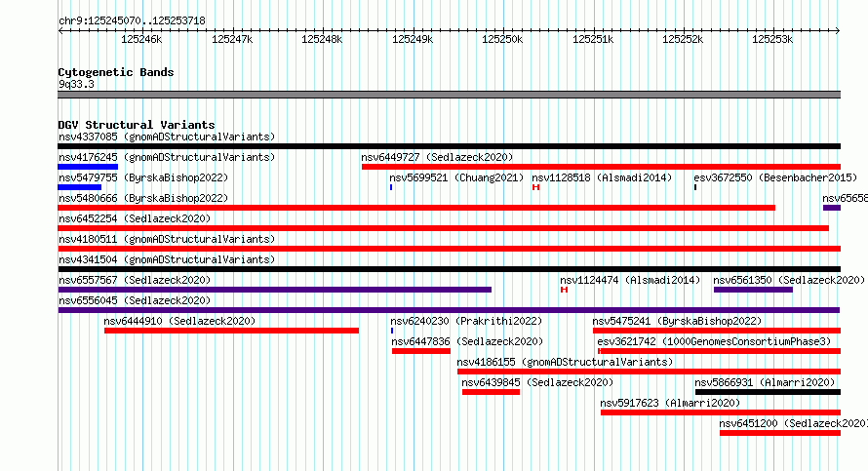Open the esv3672550 (Besenbacher2015) label
The image size is (868, 471).
(x=775, y=177)
